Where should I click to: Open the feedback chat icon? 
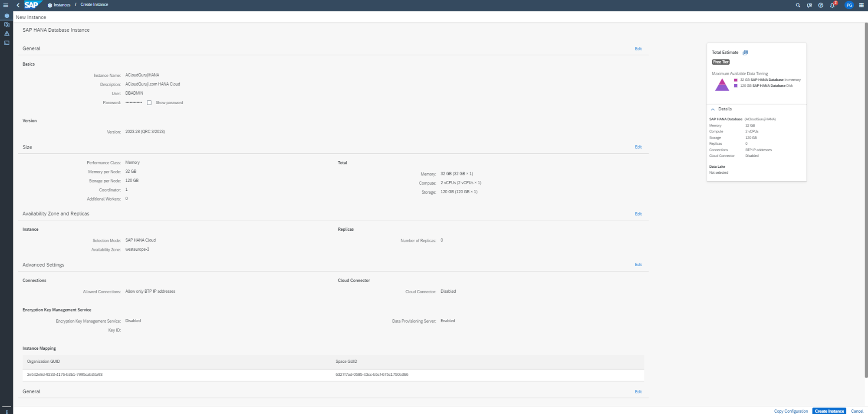pos(809,5)
